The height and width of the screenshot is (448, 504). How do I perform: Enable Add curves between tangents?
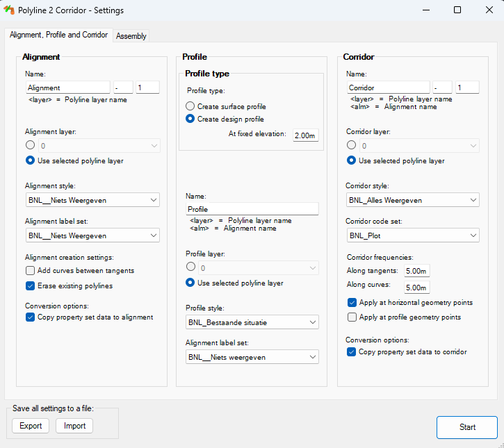click(x=31, y=270)
